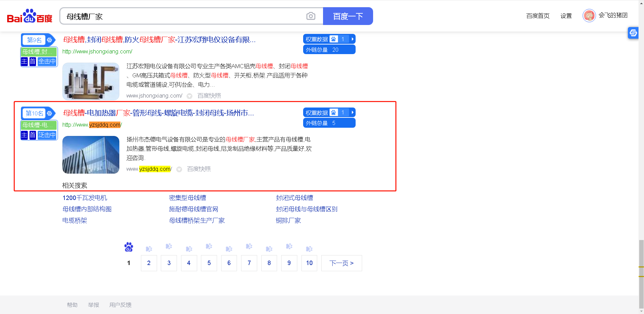Expand 权重数据 arrow for jshongxiang result

point(353,39)
